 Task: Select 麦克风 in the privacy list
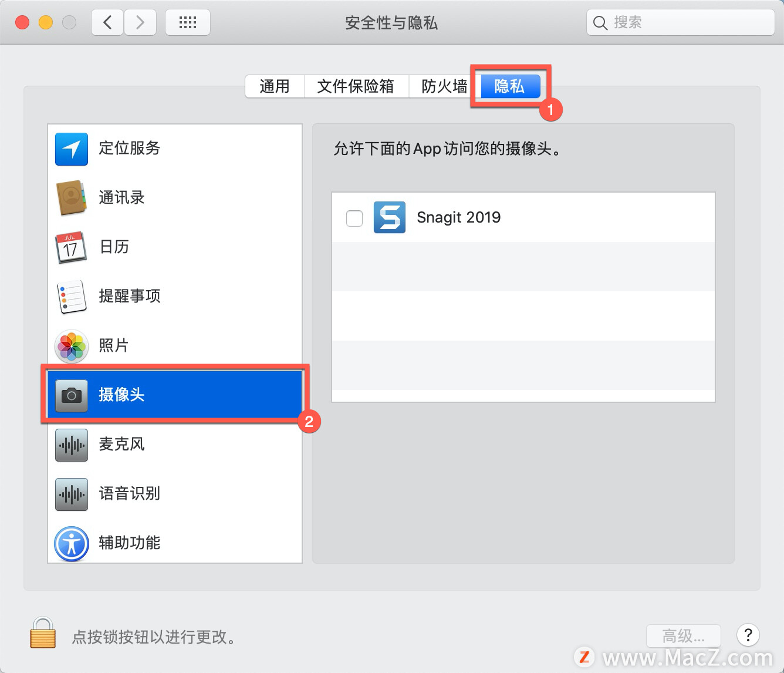[x=175, y=445]
